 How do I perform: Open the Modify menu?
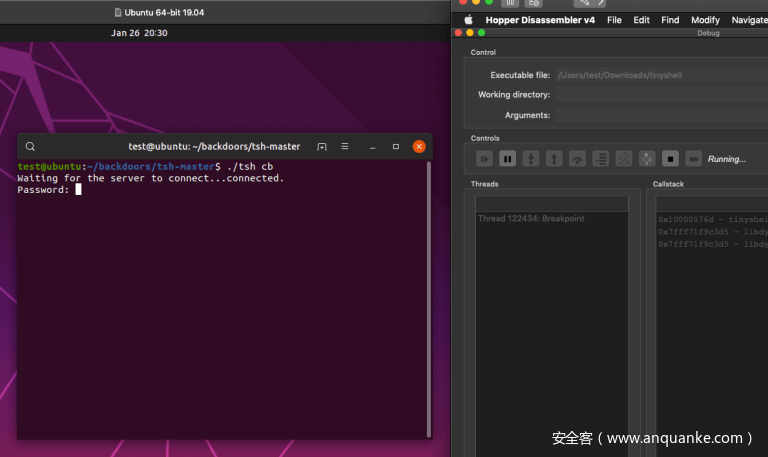click(705, 20)
